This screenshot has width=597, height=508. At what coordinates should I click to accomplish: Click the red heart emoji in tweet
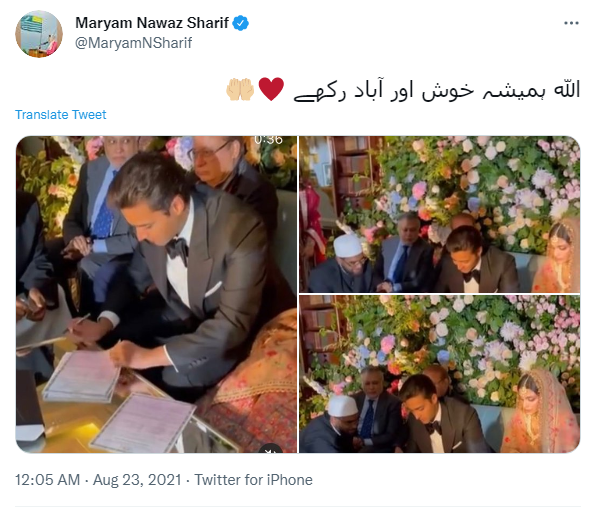[271, 89]
